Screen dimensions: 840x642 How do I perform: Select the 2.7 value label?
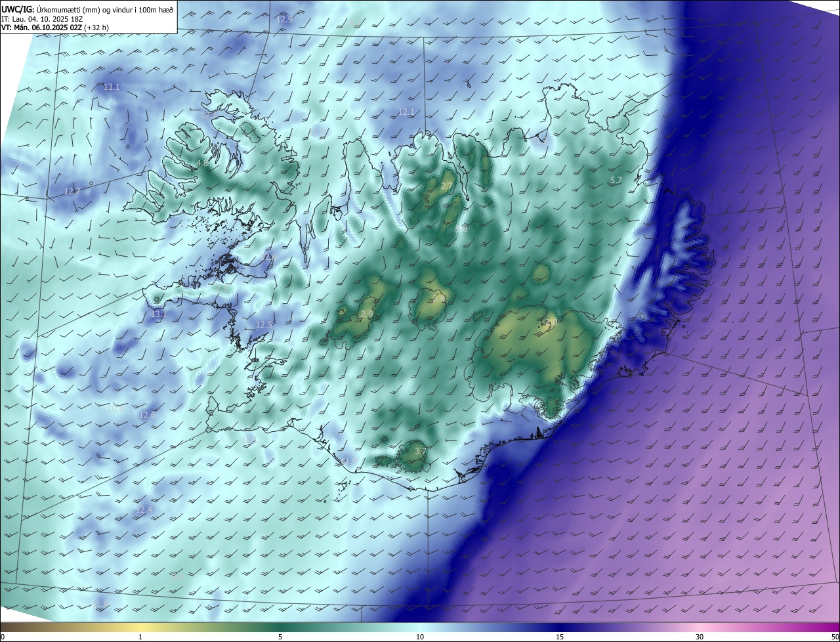[446, 186]
